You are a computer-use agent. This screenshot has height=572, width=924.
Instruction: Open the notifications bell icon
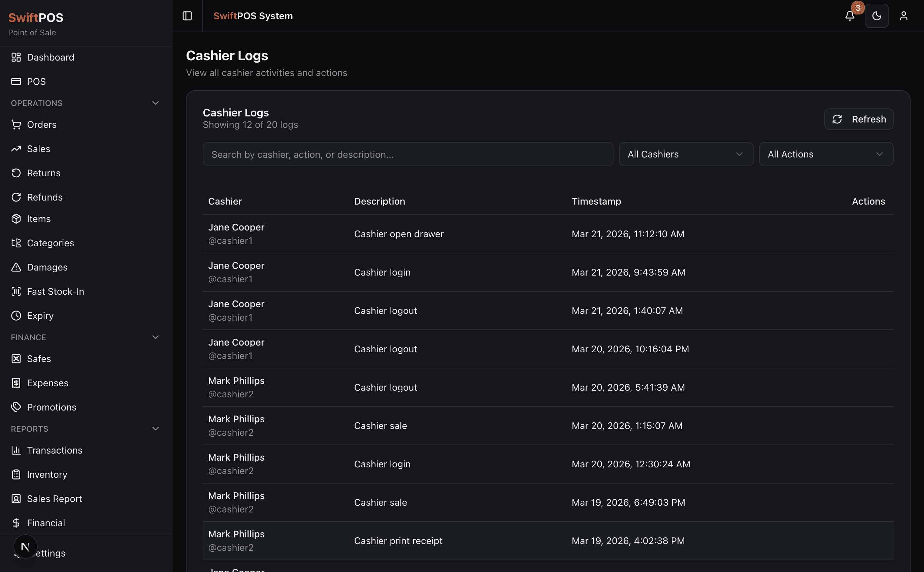tap(850, 16)
